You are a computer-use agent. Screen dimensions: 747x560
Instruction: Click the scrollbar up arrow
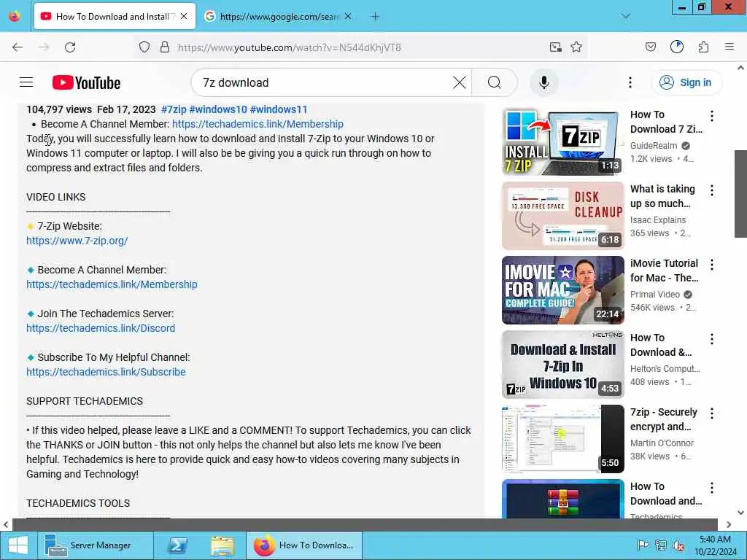pyautogui.click(x=740, y=68)
